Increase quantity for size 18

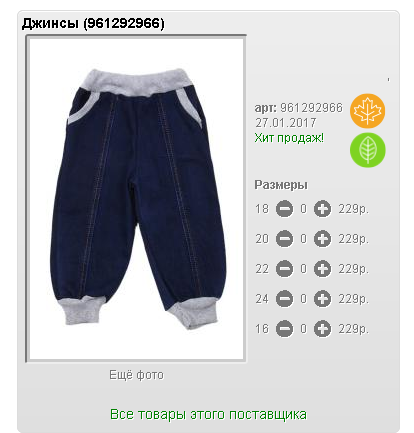pos(322,209)
